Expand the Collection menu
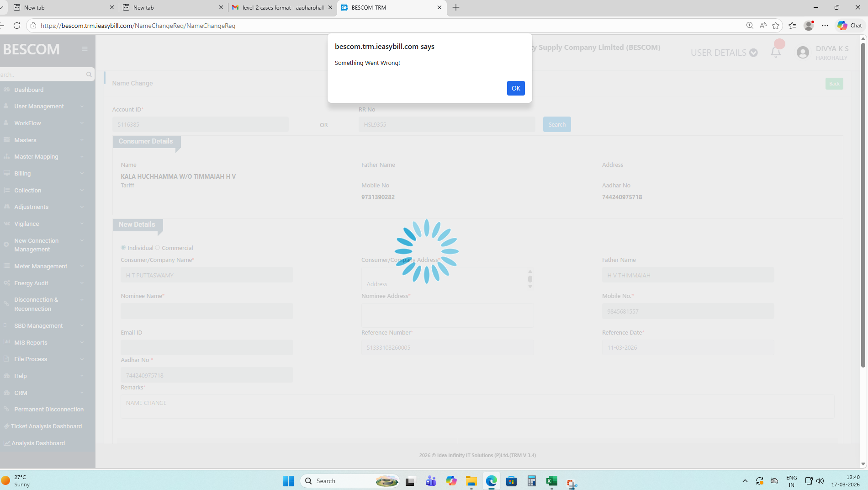 (43, 190)
